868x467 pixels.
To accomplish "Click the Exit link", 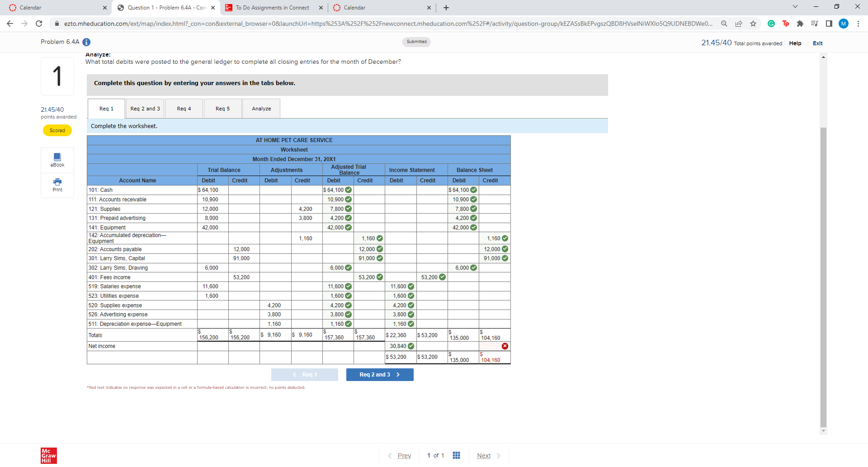I will 818,43.
